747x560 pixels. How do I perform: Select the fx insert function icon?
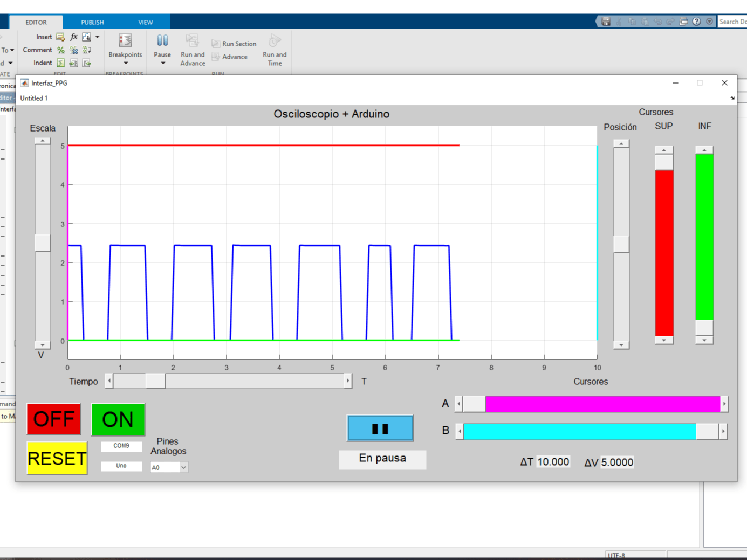(73, 37)
